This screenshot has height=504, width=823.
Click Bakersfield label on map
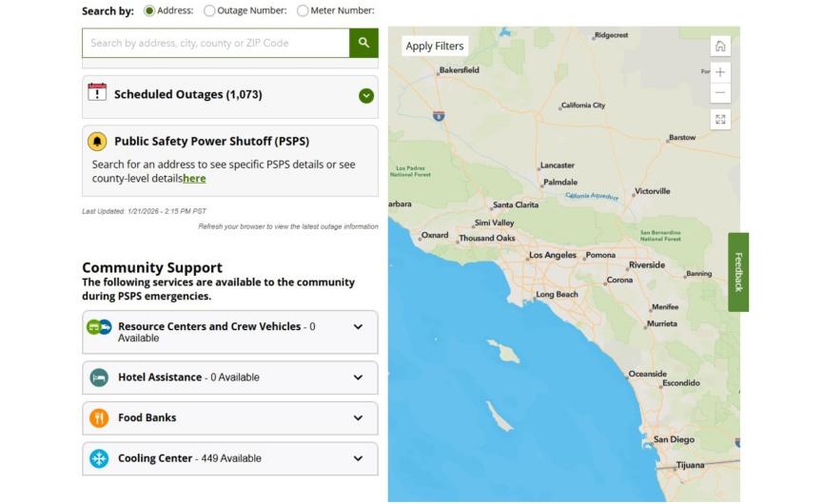click(459, 69)
